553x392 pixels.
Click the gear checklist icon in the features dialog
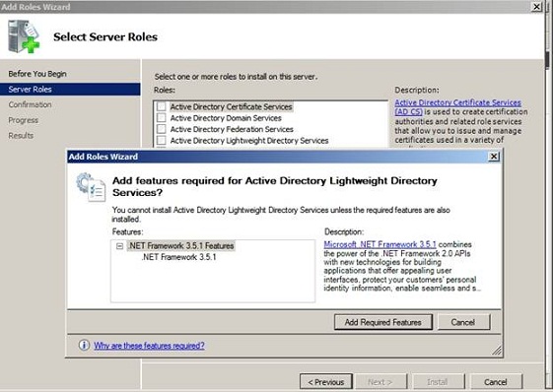[91, 187]
